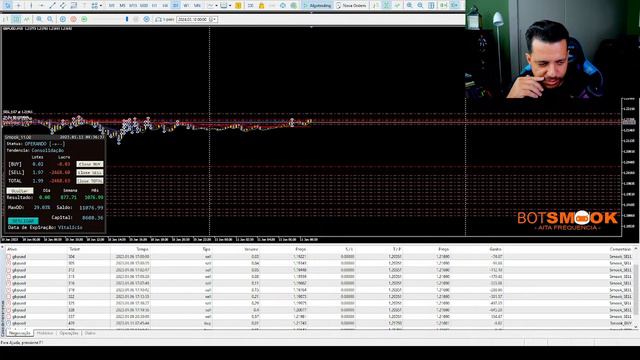Switch chart to H1 timeframe

[154, 5]
